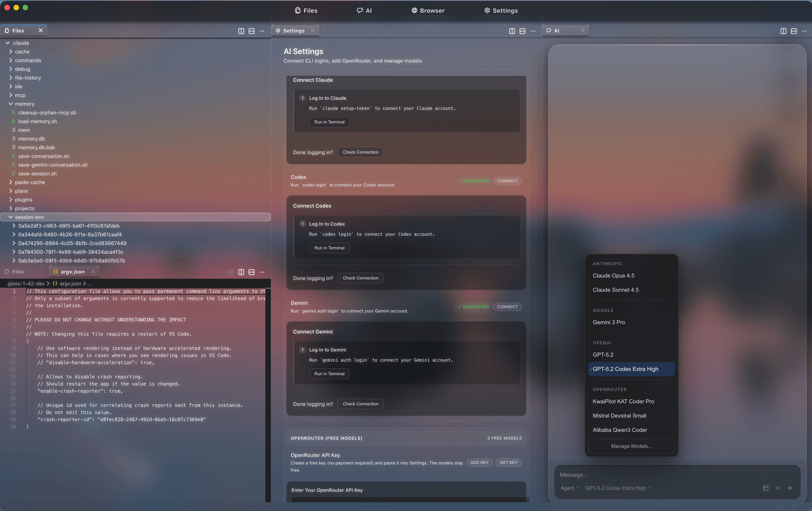Split the argv.json editor horizontally
Screen dimensions: 812x511
pos(252,272)
